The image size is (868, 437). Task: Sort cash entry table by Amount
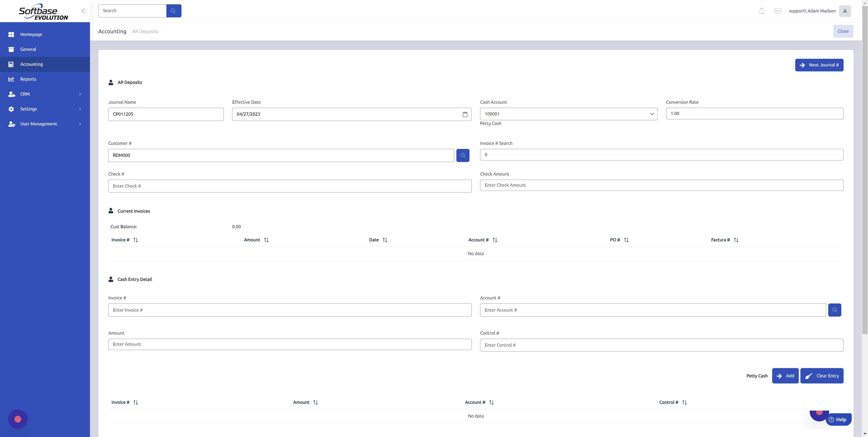pos(315,402)
